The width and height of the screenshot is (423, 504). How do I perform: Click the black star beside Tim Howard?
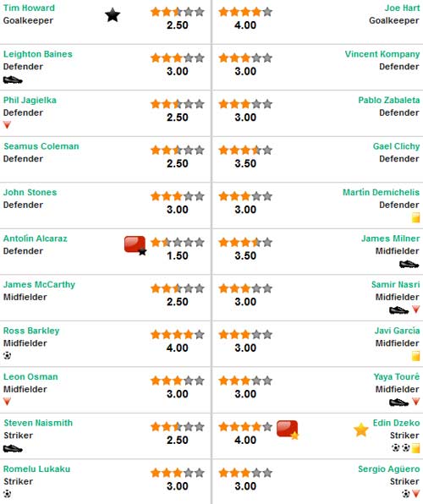113,15
